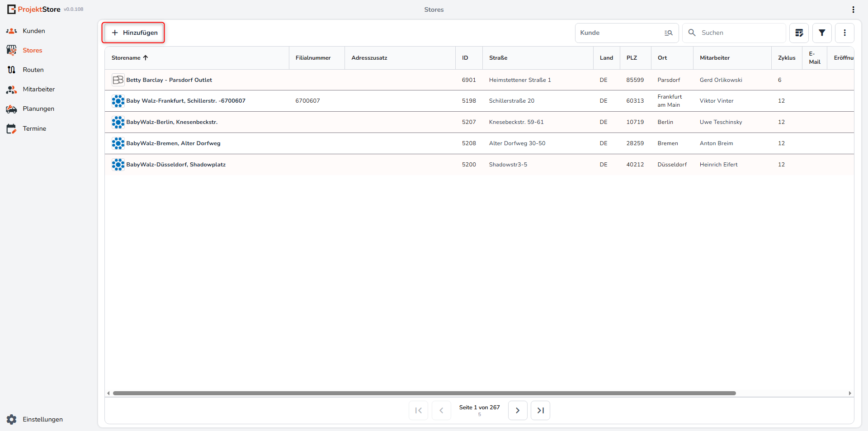Viewport: 868px width, 431px height.
Task: Go to the previous page
Action: 441,410
